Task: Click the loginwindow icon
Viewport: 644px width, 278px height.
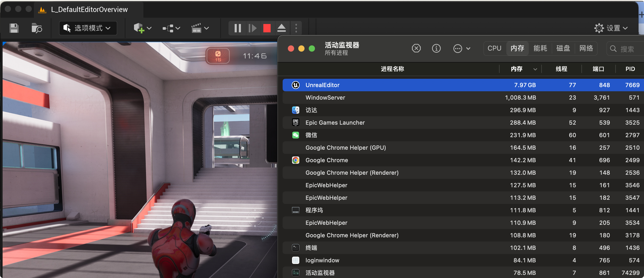Action: pos(296,260)
